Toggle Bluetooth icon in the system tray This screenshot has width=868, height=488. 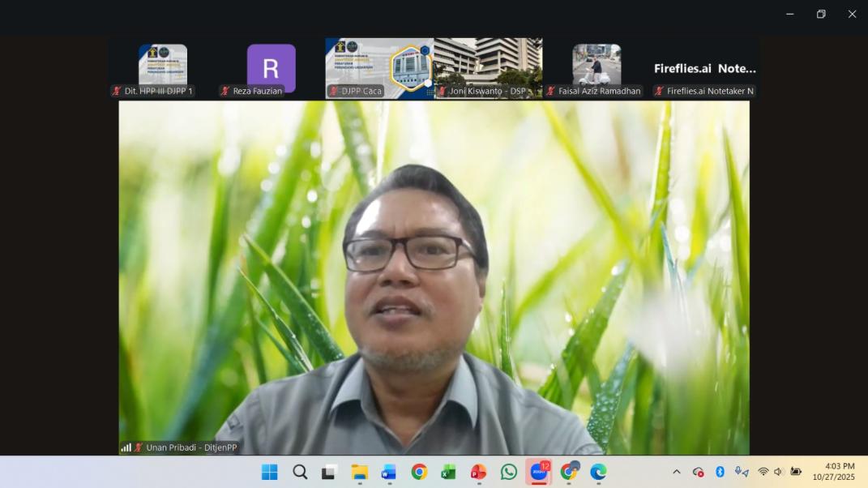pyautogui.click(x=720, y=472)
